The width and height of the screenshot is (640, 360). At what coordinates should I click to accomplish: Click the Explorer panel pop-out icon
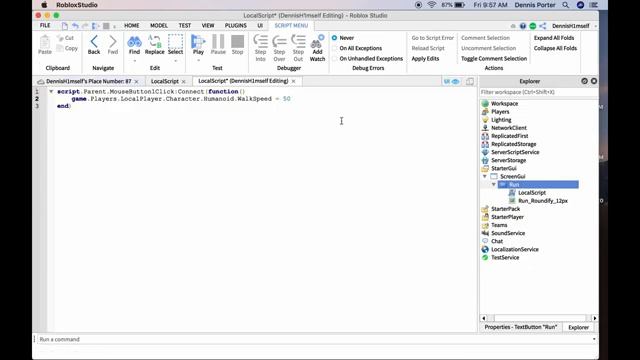[x=584, y=81]
